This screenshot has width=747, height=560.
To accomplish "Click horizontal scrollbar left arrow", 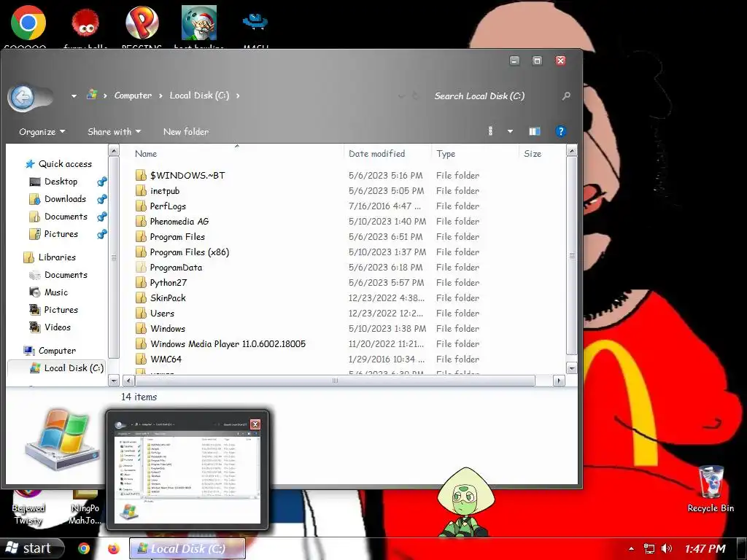I will click(128, 381).
